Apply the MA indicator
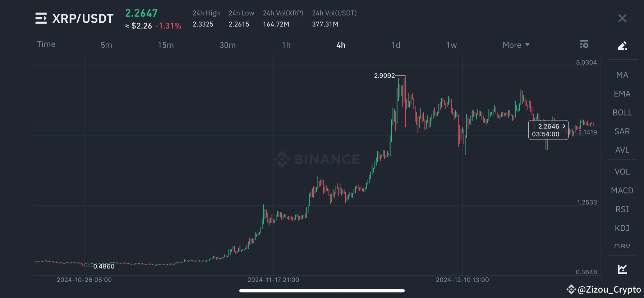This screenshot has width=644, height=298. 622,74
